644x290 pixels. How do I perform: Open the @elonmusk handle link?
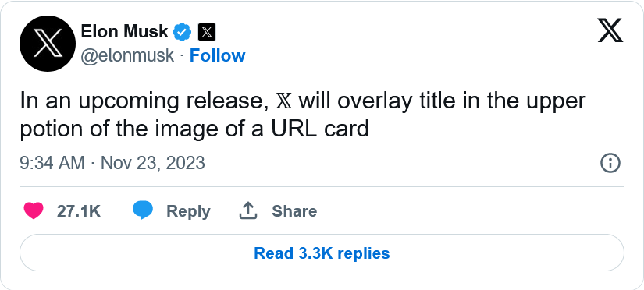coord(127,56)
